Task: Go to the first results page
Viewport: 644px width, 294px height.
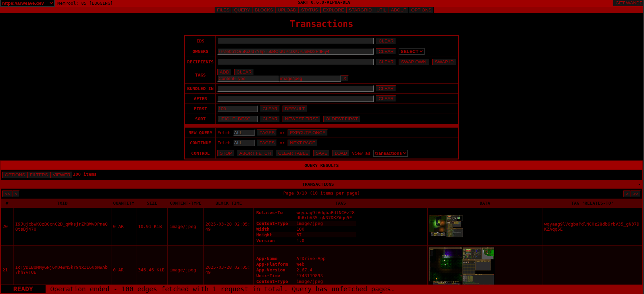Action: [7, 194]
